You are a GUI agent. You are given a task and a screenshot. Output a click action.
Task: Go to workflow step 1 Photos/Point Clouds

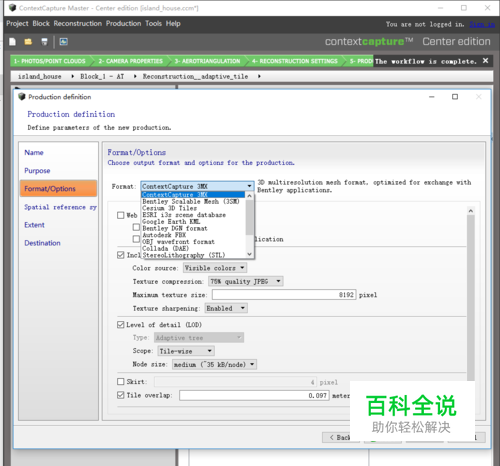click(50, 61)
